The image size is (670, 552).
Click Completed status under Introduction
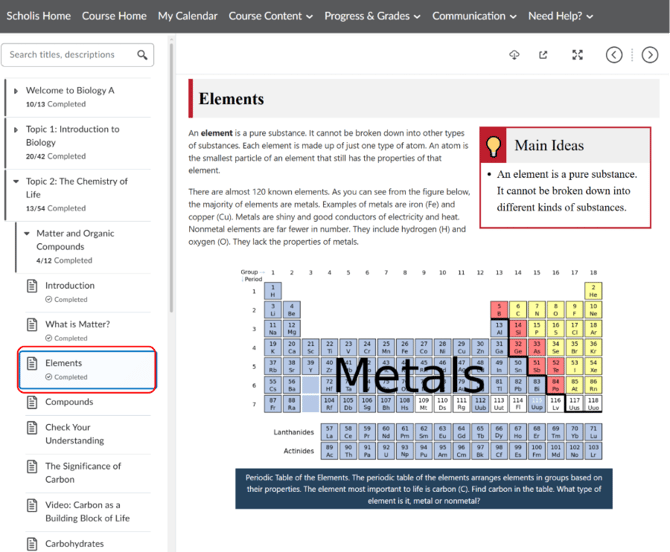66,300
